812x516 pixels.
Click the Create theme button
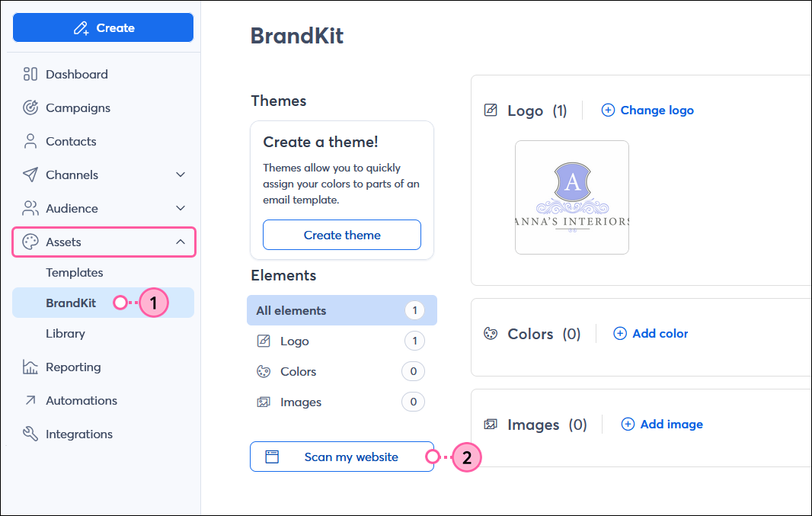[x=341, y=235]
